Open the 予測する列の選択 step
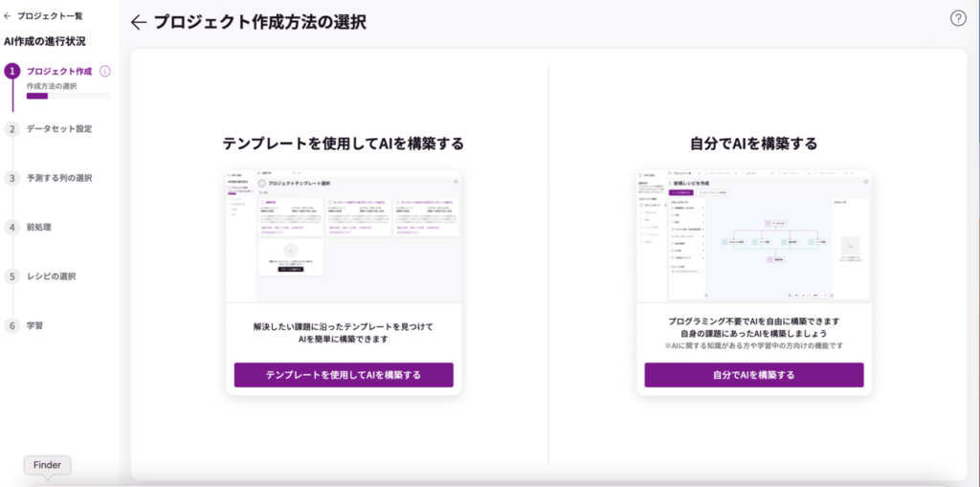The height and width of the screenshot is (487, 980). click(59, 178)
